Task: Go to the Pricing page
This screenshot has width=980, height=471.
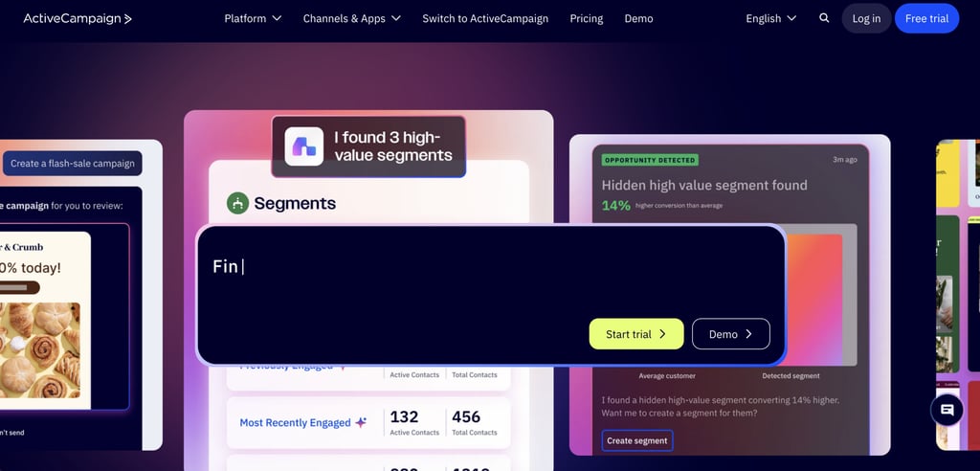Action: click(587, 19)
